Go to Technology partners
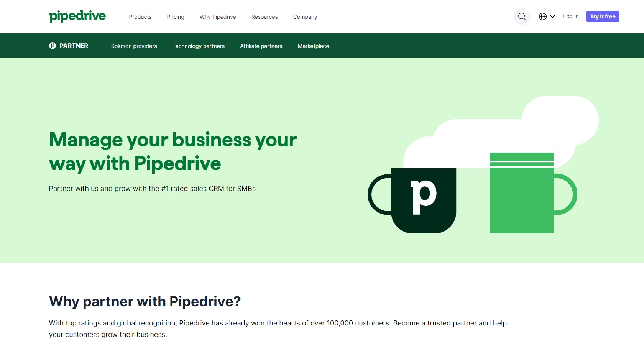 (199, 46)
